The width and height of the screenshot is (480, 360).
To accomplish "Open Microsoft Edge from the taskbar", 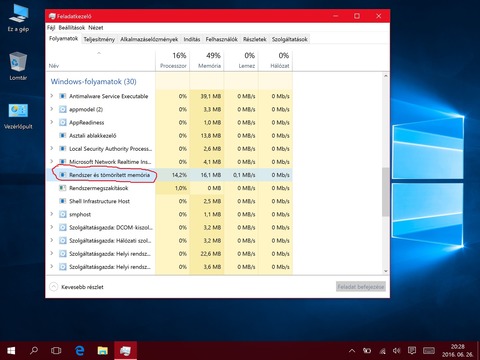I will coord(80,351).
